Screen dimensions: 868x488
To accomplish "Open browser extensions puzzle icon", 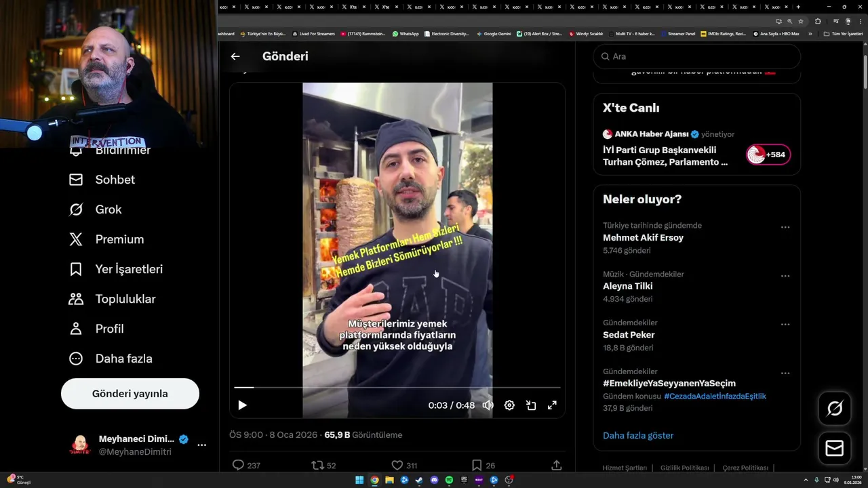I will [x=818, y=21].
